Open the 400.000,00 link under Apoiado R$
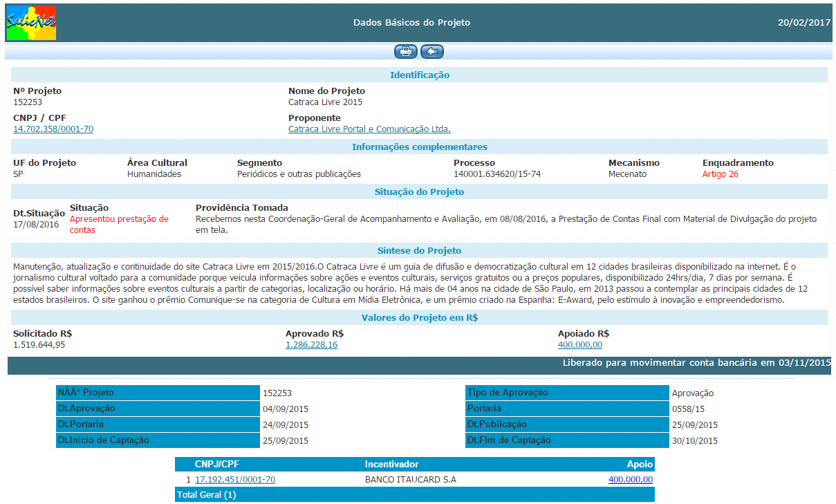The image size is (836, 504). point(580,345)
